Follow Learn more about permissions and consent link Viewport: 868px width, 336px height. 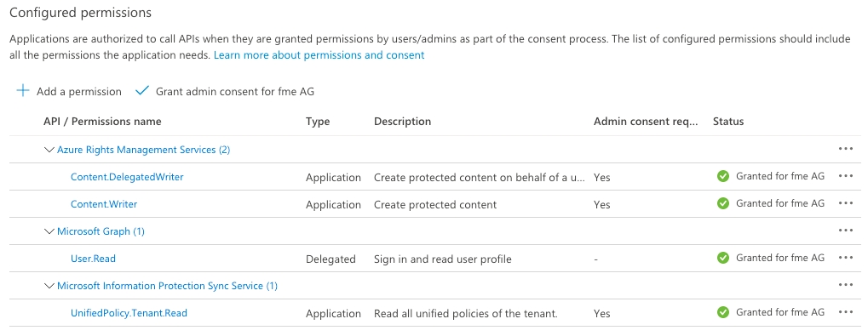[319, 55]
